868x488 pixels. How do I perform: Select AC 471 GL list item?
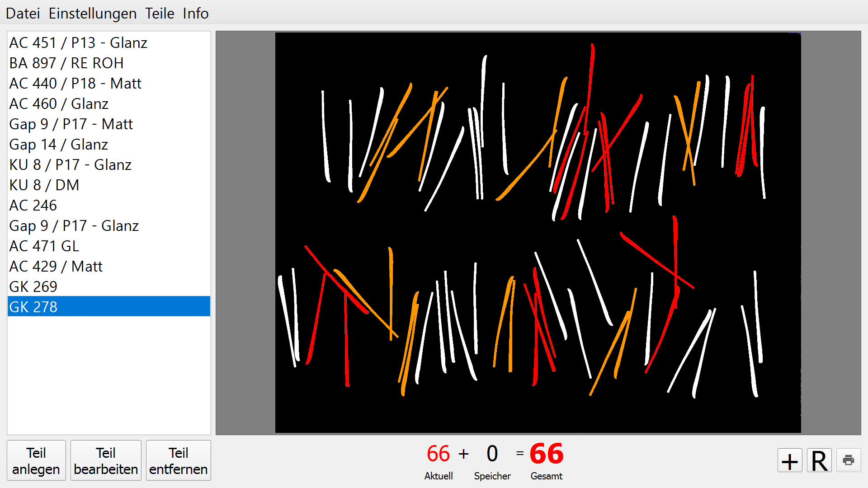click(109, 246)
